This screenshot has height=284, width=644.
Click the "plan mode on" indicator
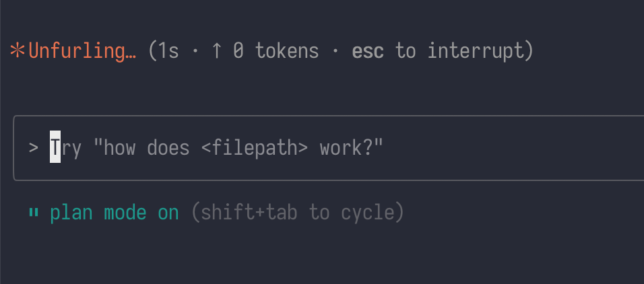coord(115,214)
